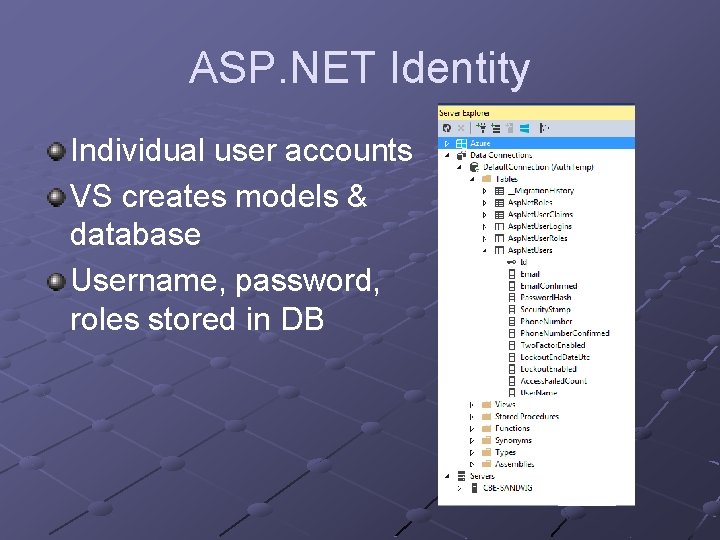Select the LockoutEnabled column label
The height and width of the screenshot is (540, 720).
[548, 369]
